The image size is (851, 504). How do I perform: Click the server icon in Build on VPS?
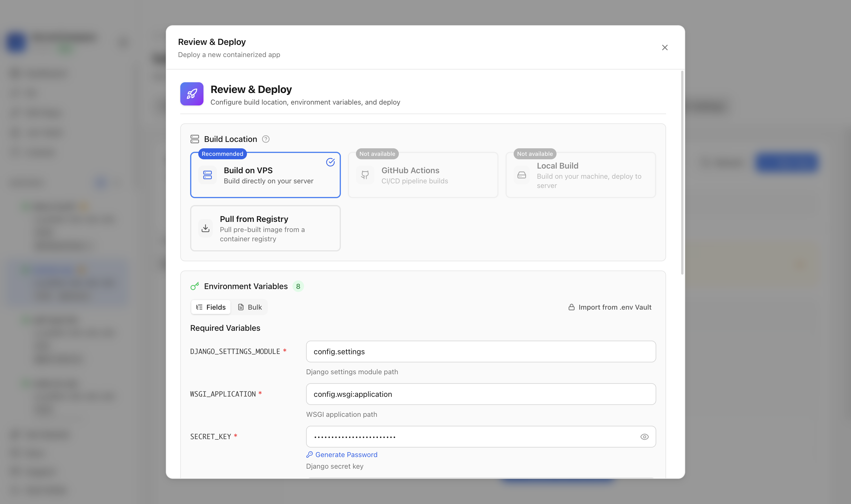207,175
